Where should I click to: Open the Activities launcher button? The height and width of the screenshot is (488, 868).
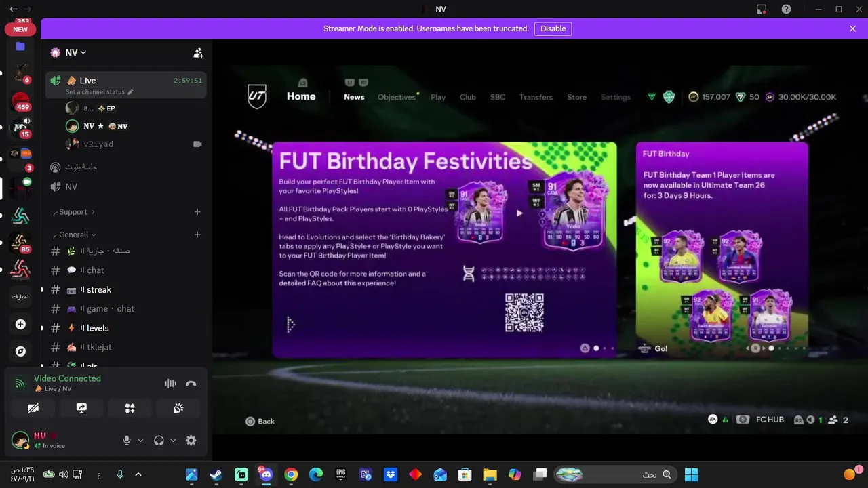click(130, 408)
